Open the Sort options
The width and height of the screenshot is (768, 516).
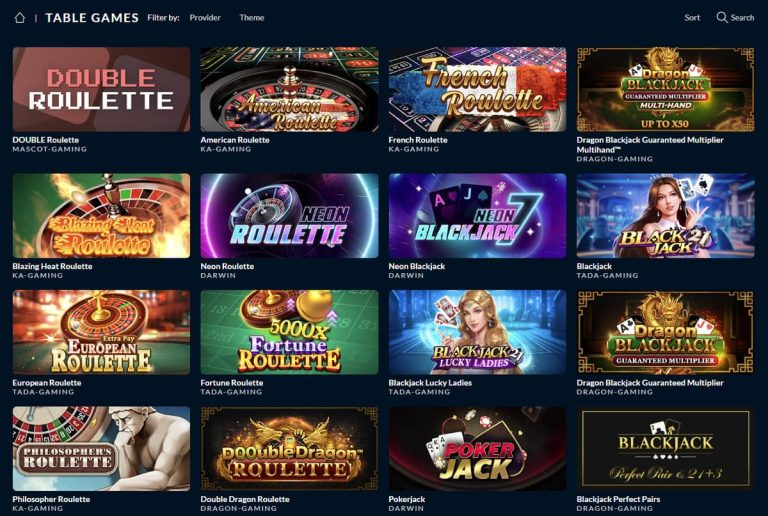[x=692, y=18]
